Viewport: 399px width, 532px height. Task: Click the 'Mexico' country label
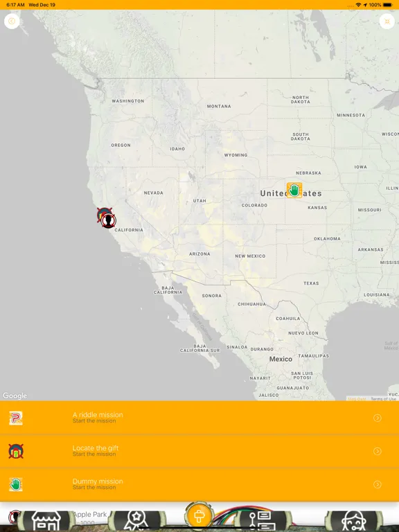281,359
